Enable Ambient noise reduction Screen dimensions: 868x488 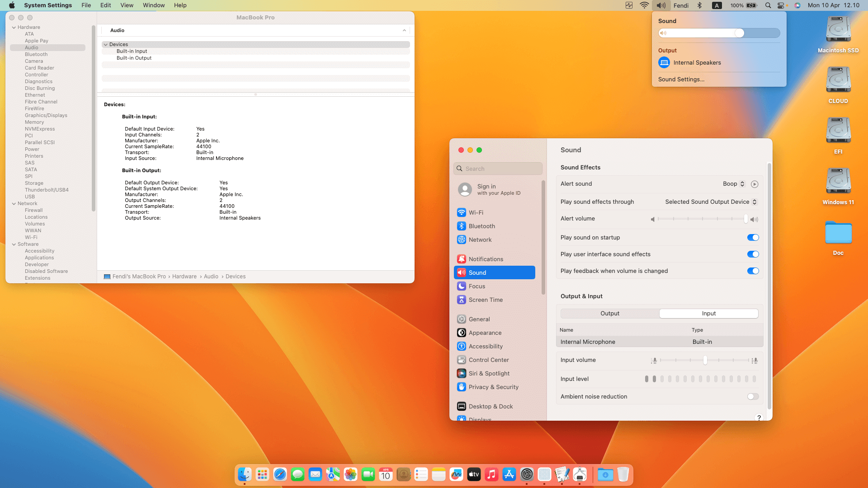pyautogui.click(x=753, y=397)
